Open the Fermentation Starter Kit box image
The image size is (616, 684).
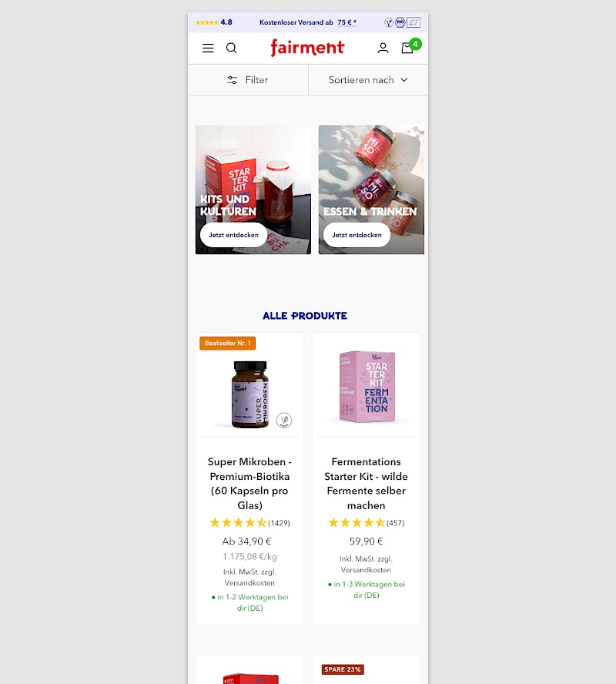click(367, 387)
